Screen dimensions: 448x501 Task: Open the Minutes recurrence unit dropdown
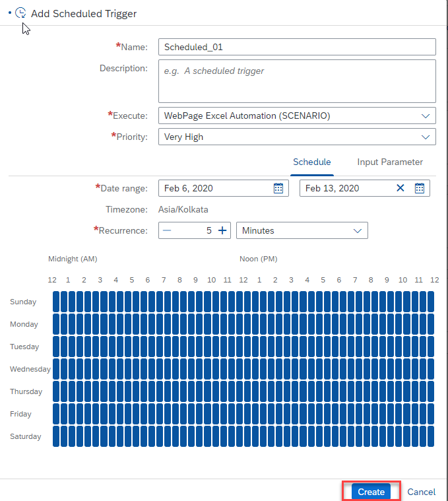pos(302,230)
